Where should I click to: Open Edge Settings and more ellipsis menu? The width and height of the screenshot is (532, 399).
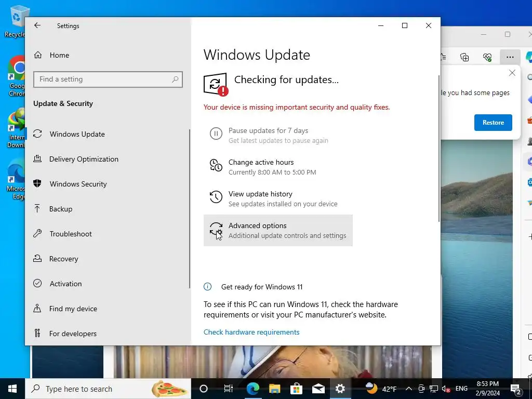pos(510,57)
